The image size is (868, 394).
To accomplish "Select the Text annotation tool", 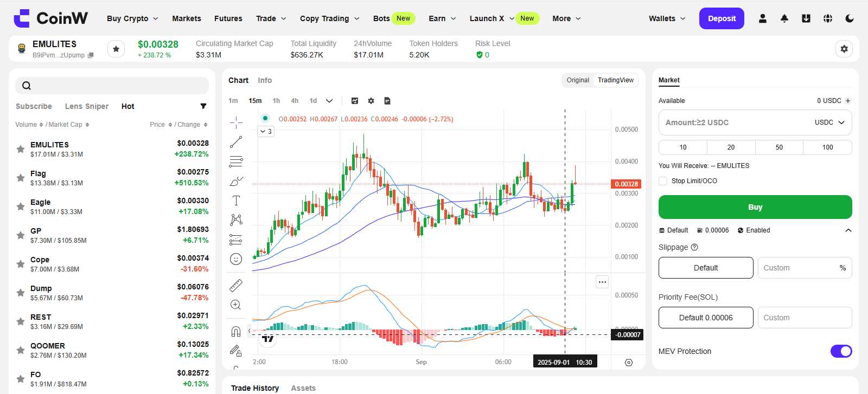I will click(x=236, y=201).
